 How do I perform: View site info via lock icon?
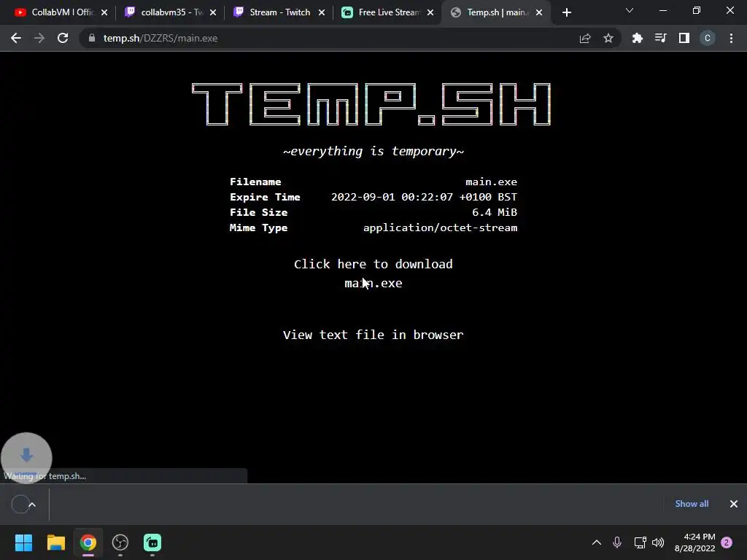pos(92,38)
